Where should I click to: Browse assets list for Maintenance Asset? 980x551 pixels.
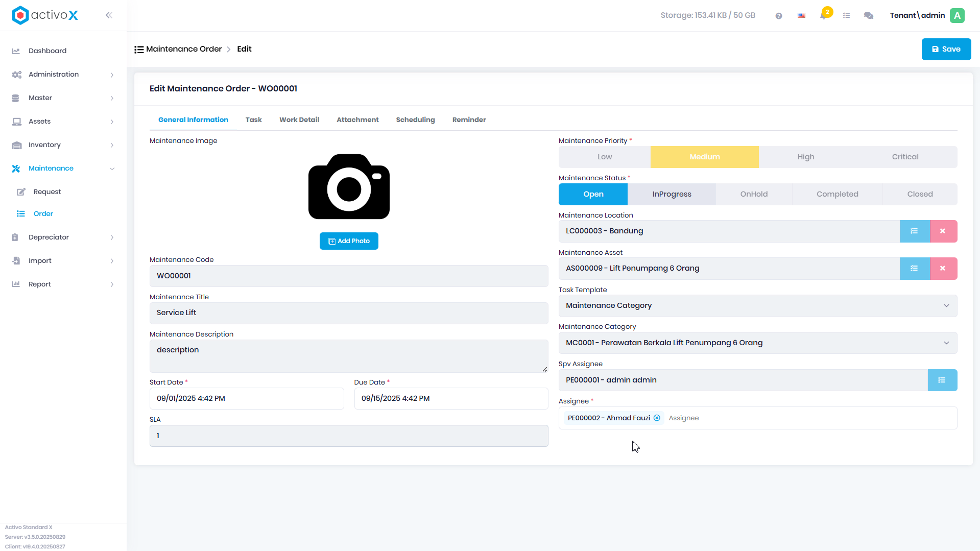915,269
